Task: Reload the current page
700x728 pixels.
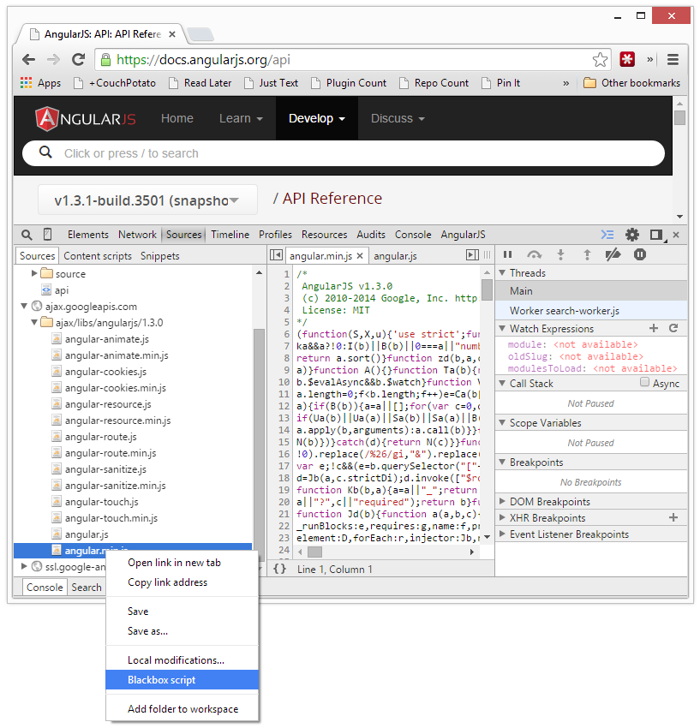Action: (x=79, y=59)
